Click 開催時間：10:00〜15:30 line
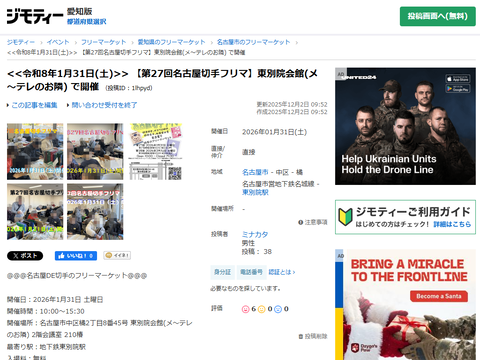Image resolution: width=480 pixels, height=360 pixels. pyautogui.click(x=46, y=311)
